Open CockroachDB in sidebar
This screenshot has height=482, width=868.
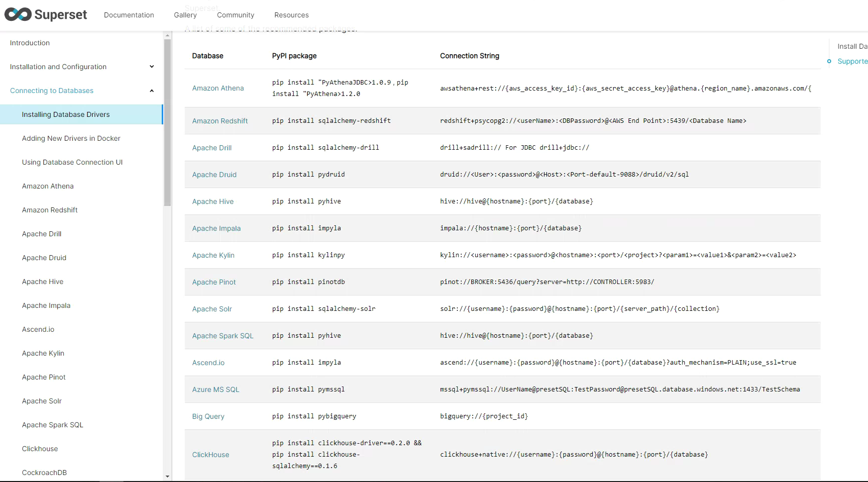pyautogui.click(x=44, y=473)
